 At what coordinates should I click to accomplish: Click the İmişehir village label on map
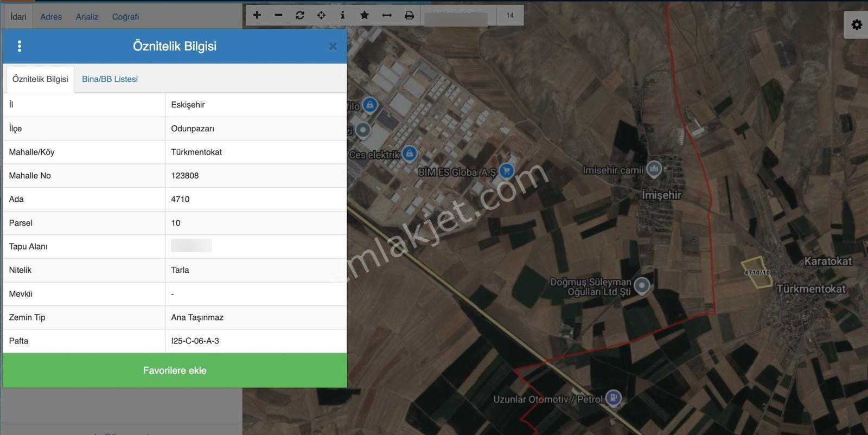[x=661, y=195]
